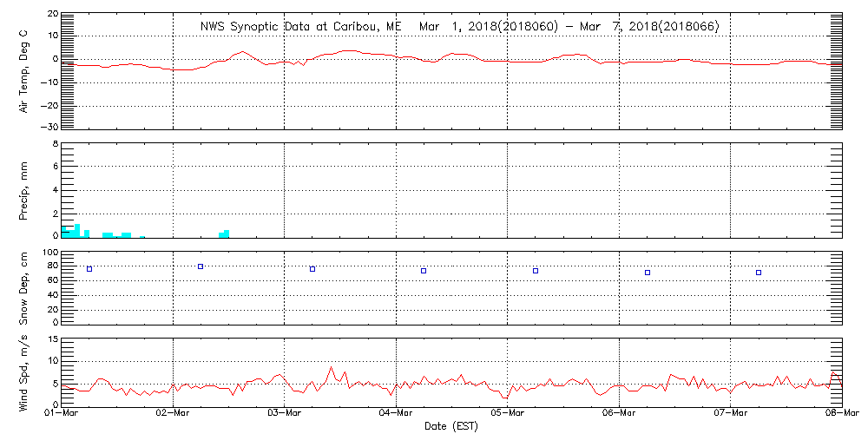Select the "Precip, mm" axis label
Viewport: 868px width, 434px height.
point(24,190)
